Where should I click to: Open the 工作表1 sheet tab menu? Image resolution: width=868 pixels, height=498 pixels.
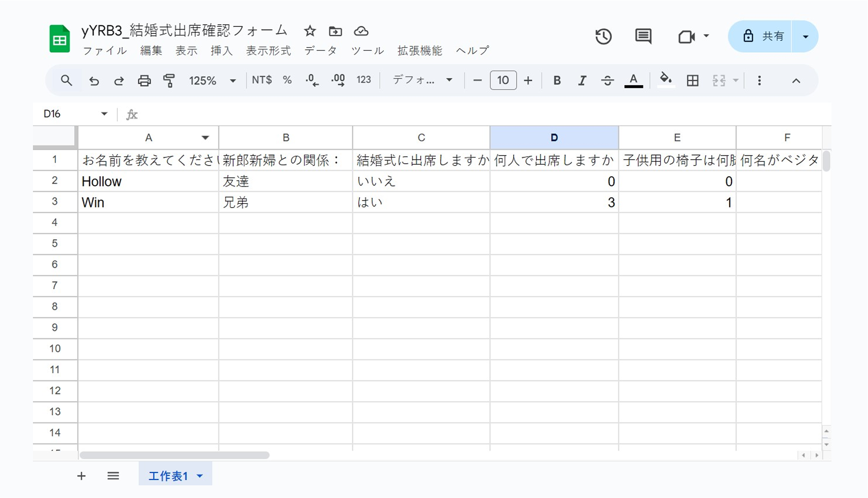(200, 476)
